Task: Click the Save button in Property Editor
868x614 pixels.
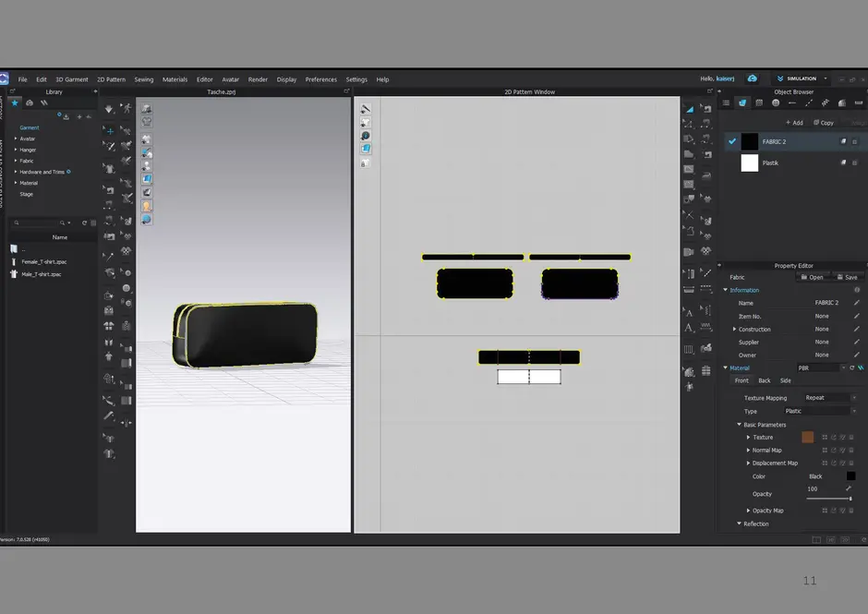Action: [846, 277]
